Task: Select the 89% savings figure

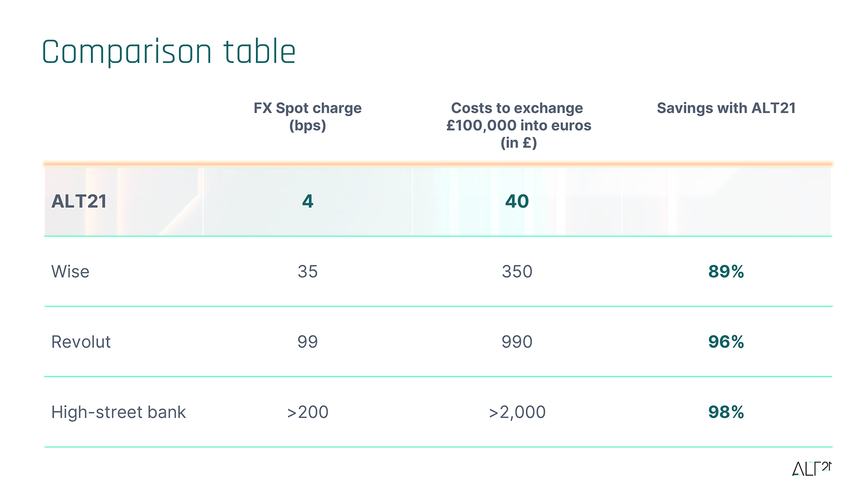Action: tap(726, 272)
